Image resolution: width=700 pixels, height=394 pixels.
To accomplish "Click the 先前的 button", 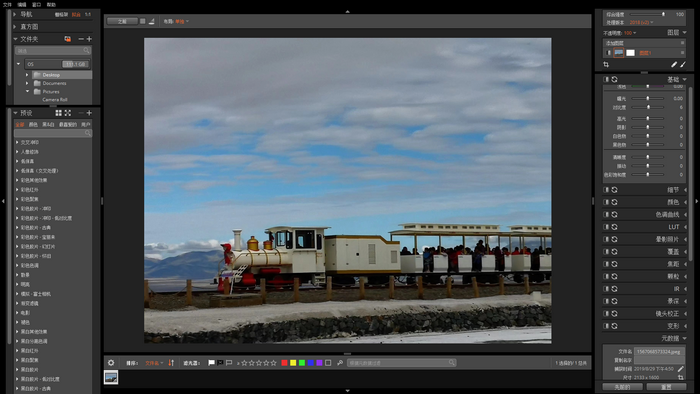I will click(x=622, y=387).
